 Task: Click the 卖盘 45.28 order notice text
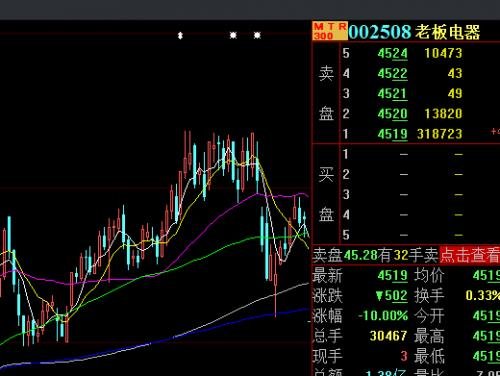coord(375,255)
